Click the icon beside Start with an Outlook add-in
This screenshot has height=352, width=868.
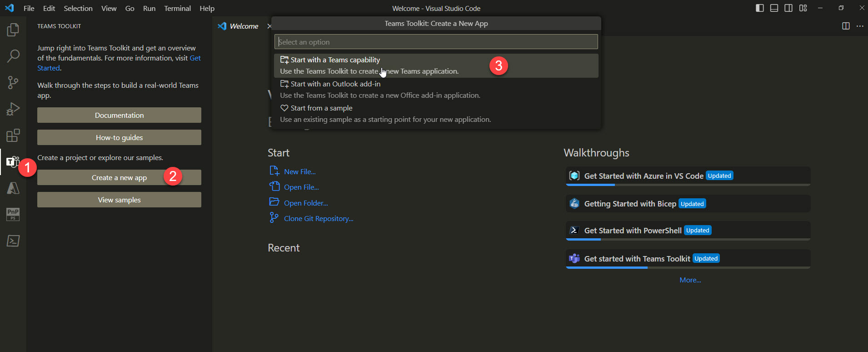(x=284, y=84)
